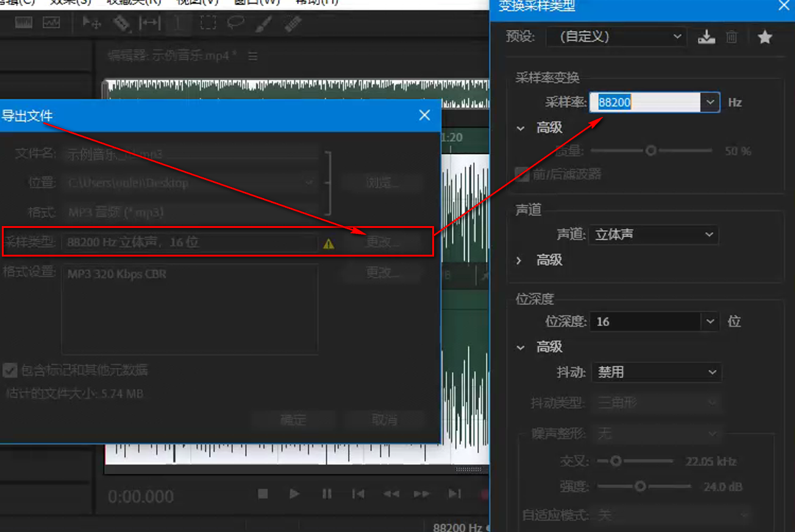The height and width of the screenshot is (532, 795).
Task: Open the 预设 preset dropdown
Action: 616,37
